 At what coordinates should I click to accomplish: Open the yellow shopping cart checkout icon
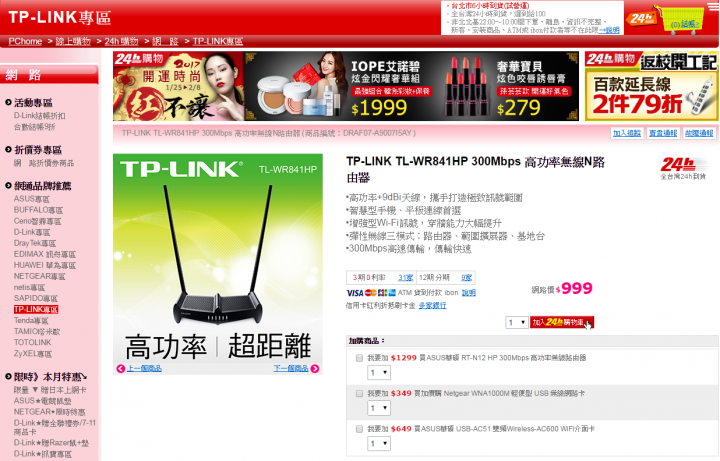pyautogui.click(x=681, y=20)
